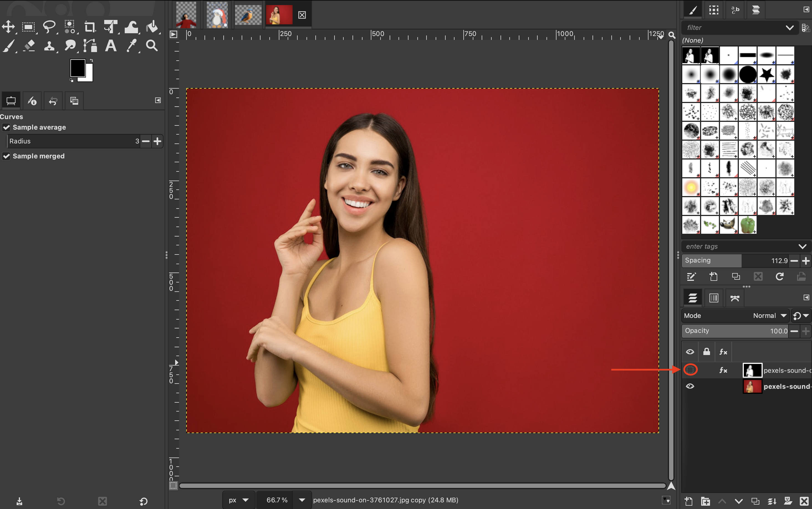Viewport: 812px width, 509px height.
Task: Select the Eraser tool
Action: tap(29, 46)
